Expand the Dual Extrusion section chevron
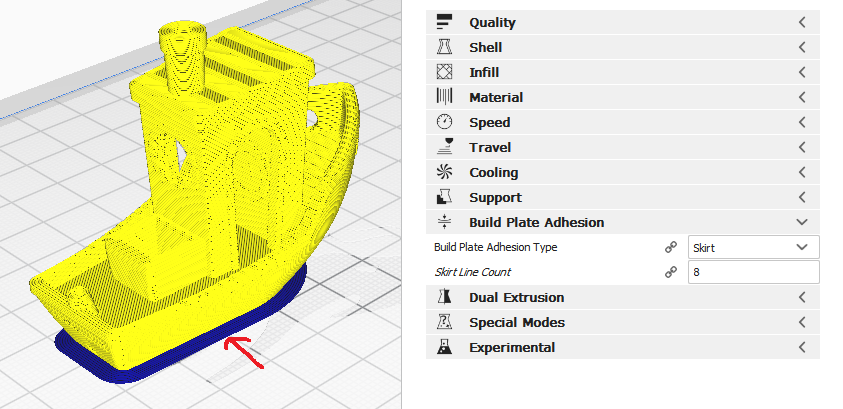The image size is (843, 409). coord(802,297)
